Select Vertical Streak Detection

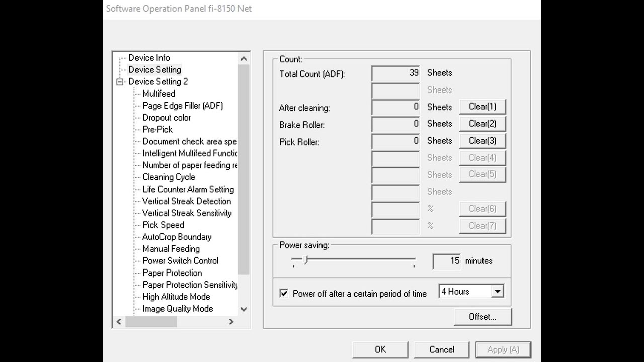click(187, 201)
